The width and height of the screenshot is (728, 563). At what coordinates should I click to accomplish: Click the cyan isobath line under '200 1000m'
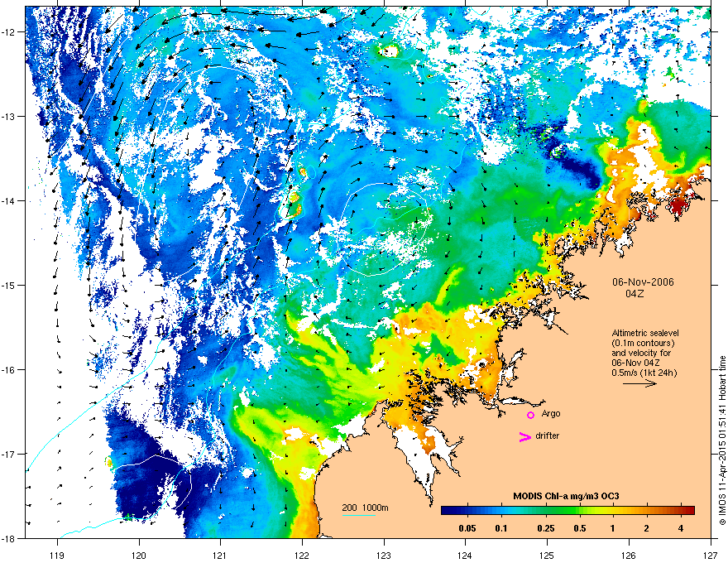coord(358,515)
